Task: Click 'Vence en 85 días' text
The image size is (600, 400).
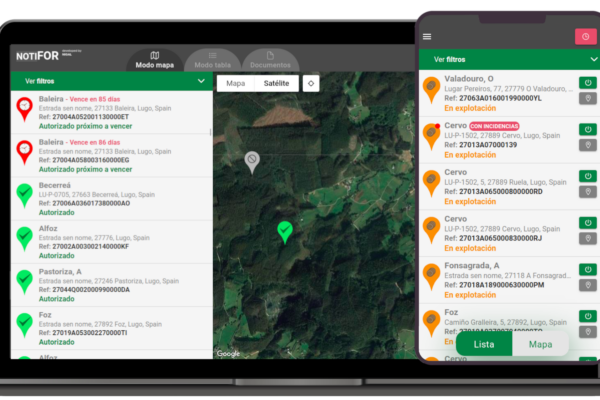Action: 95,99
